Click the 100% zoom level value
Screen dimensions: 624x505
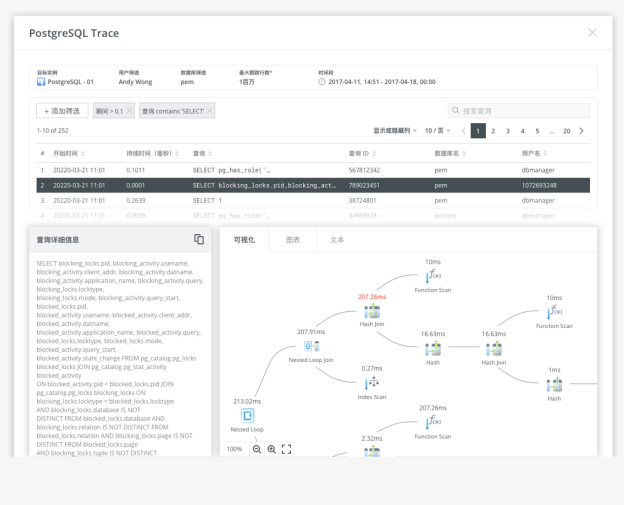[x=234, y=449]
